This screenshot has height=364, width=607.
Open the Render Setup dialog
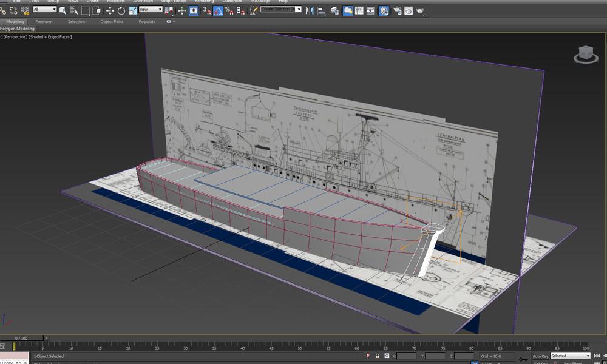point(397,10)
